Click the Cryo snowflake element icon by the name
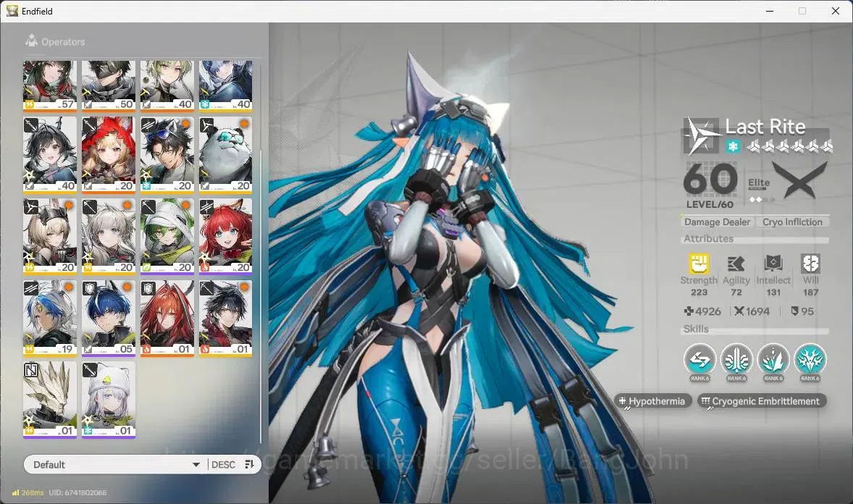 [733, 146]
